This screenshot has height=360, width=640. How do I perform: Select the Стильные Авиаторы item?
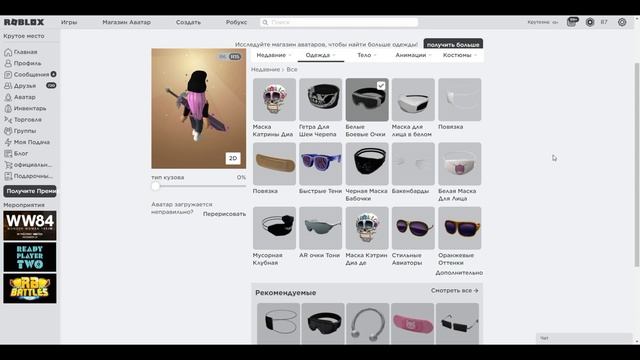(x=413, y=228)
